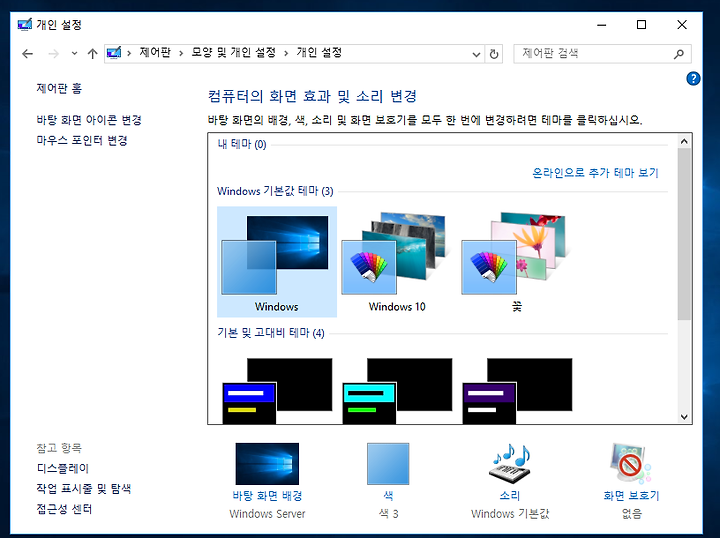
Task: Open 화면 보호기 screen saver icon
Action: pyautogui.click(x=631, y=464)
